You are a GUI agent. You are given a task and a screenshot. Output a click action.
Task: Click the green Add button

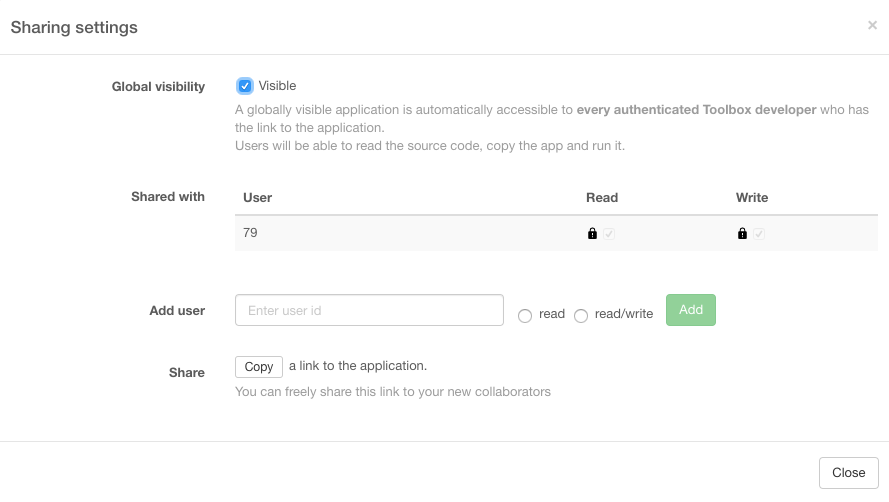click(691, 310)
